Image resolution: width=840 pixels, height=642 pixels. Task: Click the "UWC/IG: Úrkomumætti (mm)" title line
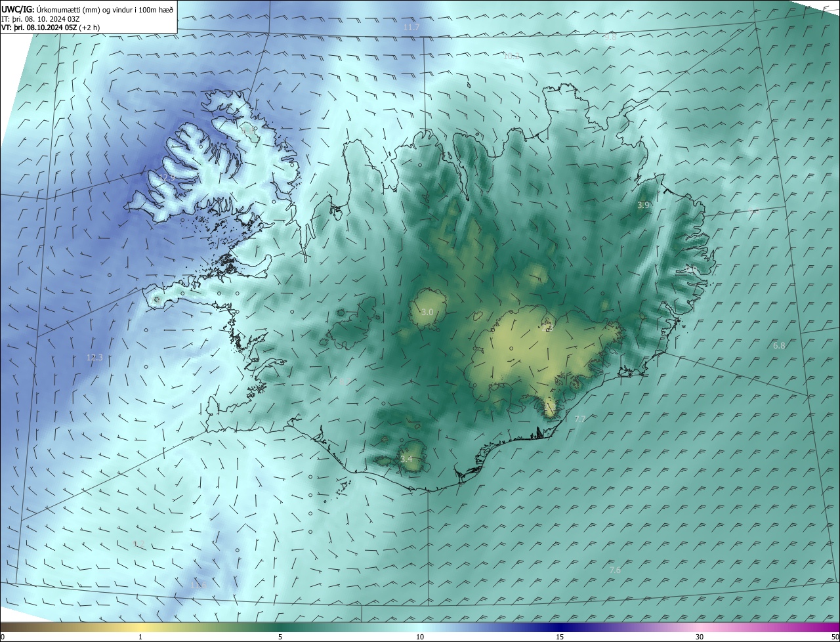[87, 9]
